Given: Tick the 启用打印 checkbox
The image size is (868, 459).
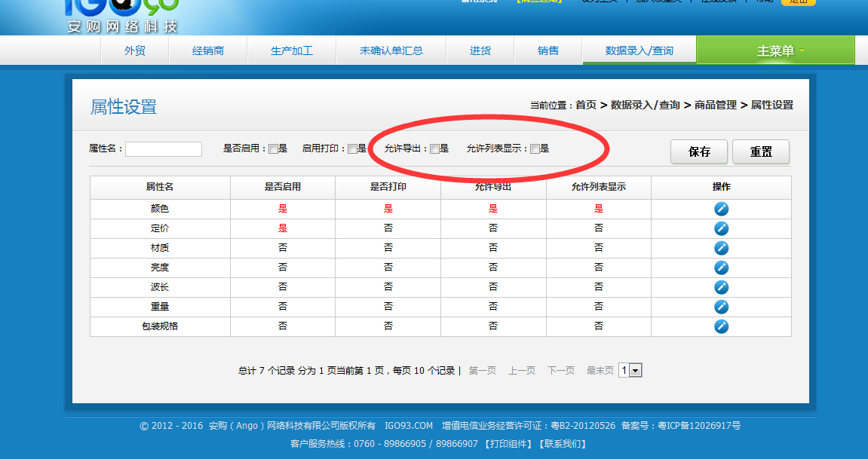Looking at the screenshot, I should pos(352,149).
